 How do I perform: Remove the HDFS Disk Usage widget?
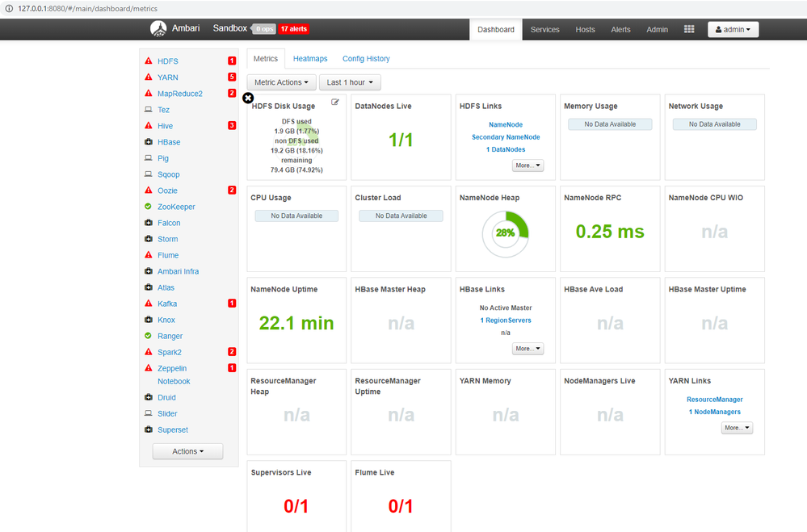(248, 98)
